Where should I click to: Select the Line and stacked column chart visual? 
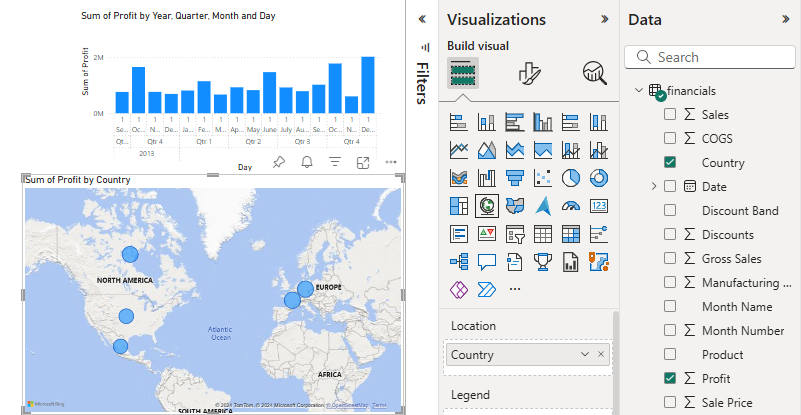(571, 150)
